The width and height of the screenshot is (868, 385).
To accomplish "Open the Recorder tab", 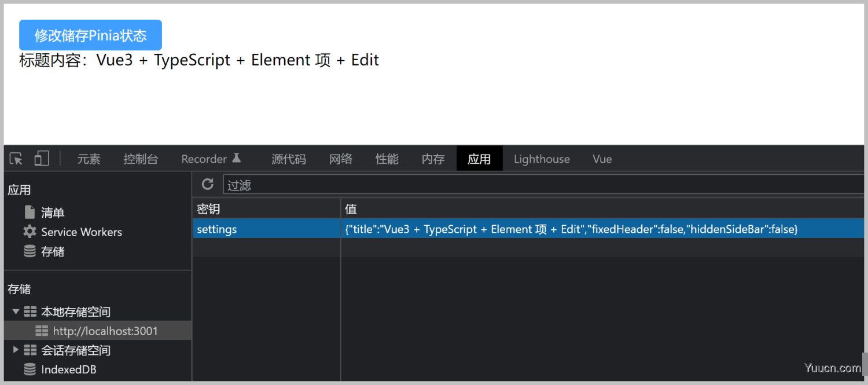I will (x=204, y=159).
